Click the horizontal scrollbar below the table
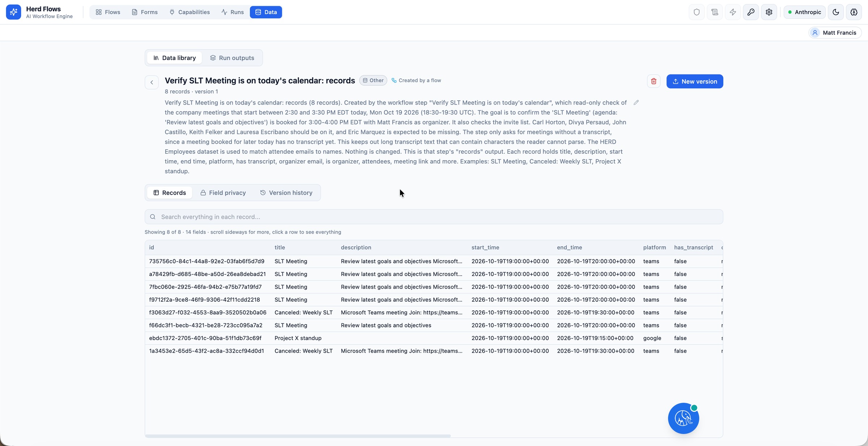This screenshot has height=446, width=868. tap(298, 436)
